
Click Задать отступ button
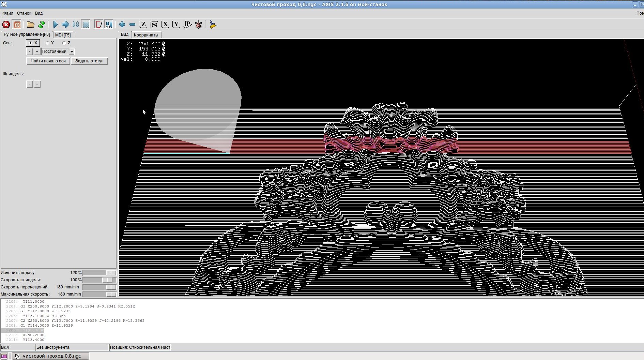click(x=89, y=61)
